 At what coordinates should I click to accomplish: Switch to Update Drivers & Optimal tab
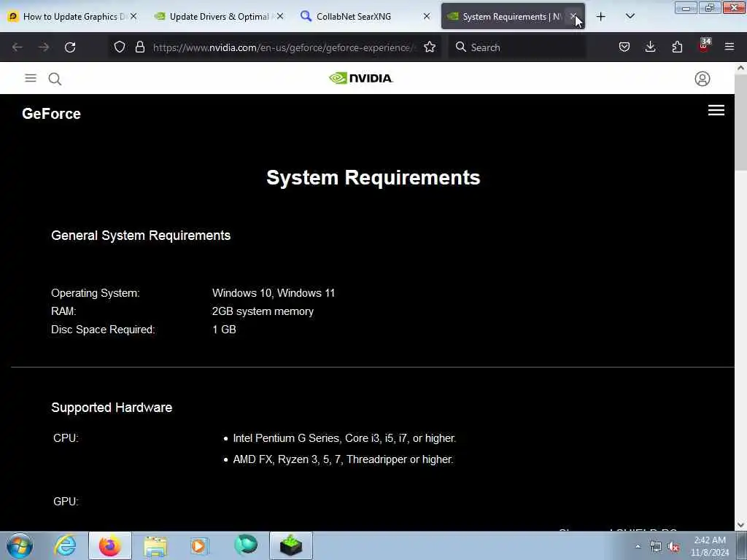point(219,17)
